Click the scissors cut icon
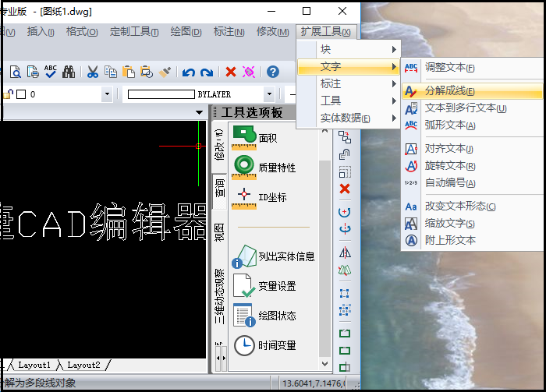 (x=92, y=72)
